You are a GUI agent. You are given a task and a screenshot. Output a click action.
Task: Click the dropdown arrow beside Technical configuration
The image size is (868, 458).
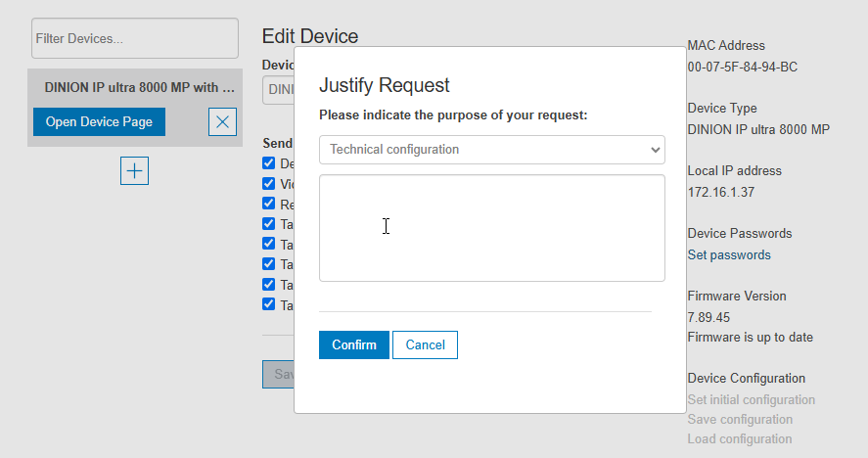655,150
